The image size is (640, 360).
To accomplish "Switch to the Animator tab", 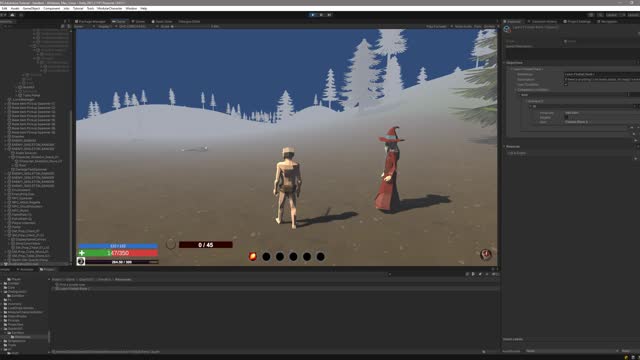I will (25, 269).
